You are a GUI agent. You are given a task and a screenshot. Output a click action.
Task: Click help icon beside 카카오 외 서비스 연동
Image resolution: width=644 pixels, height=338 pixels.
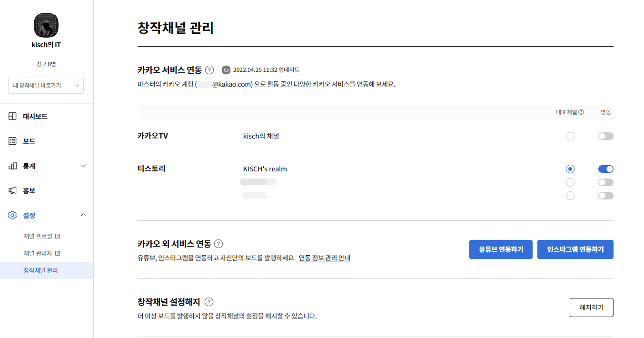218,244
